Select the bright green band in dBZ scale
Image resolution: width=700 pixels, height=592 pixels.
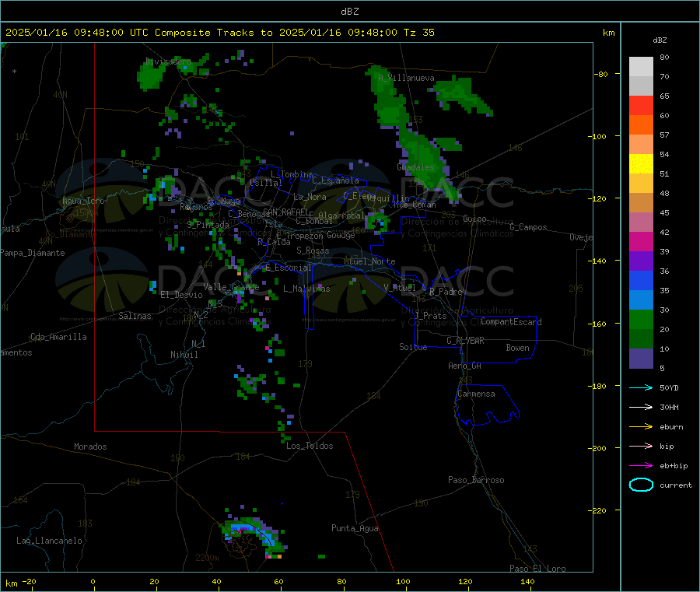pyautogui.click(x=641, y=319)
